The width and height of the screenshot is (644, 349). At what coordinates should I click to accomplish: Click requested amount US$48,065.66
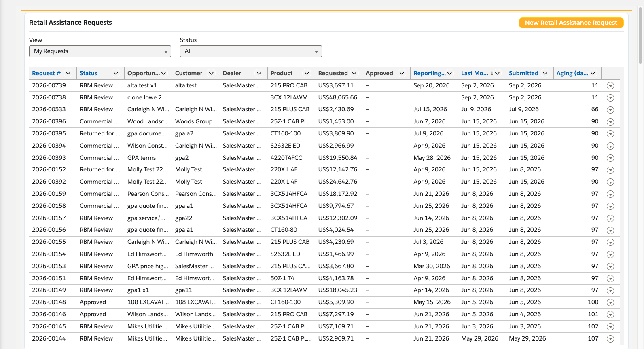(x=338, y=97)
